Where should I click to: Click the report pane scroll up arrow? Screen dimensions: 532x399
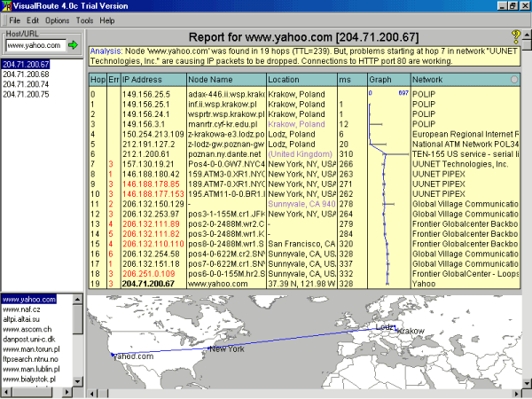tap(527, 35)
